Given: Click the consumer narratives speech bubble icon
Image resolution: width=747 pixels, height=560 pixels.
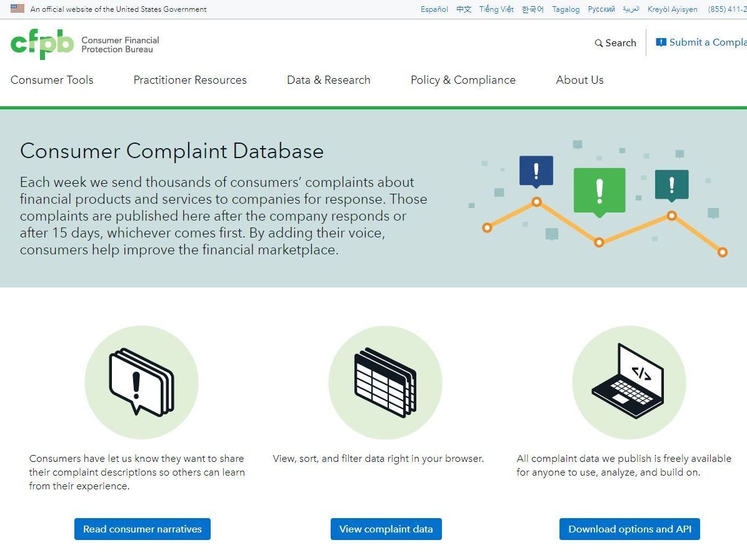Looking at the screenshot, I should [141, 382].
